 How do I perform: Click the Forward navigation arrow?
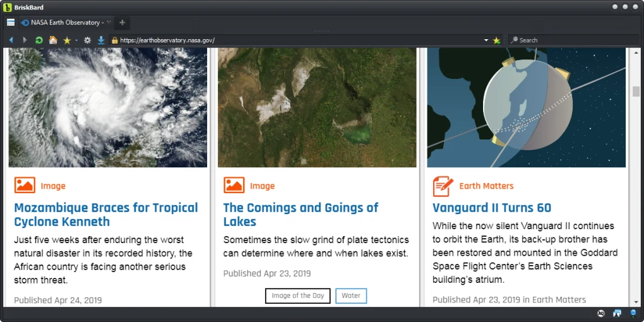click(25, 40)
